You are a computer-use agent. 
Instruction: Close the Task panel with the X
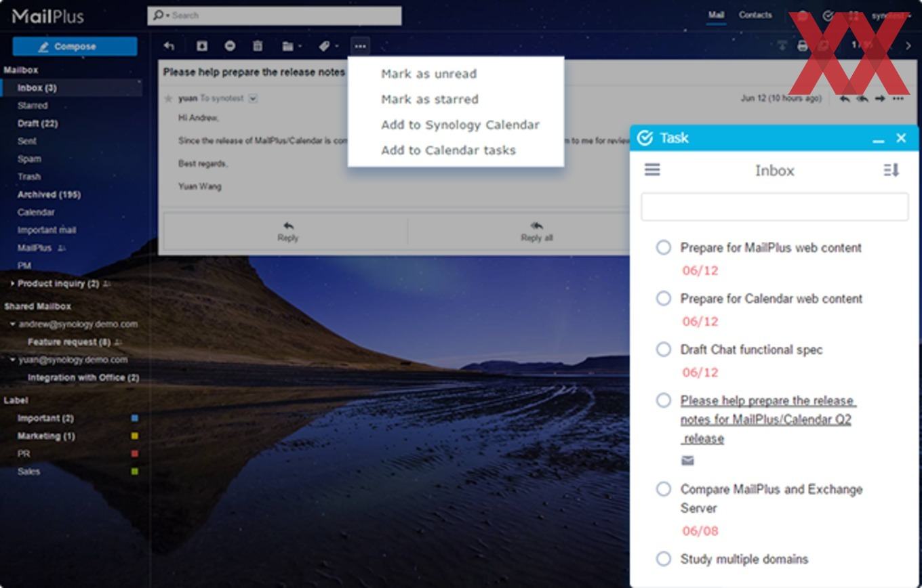click(x=901, y=138)
